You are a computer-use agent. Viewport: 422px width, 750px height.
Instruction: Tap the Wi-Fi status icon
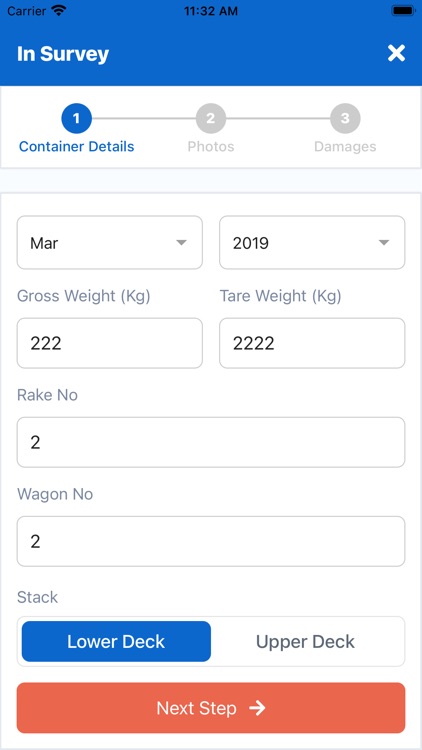coord(59,11)
